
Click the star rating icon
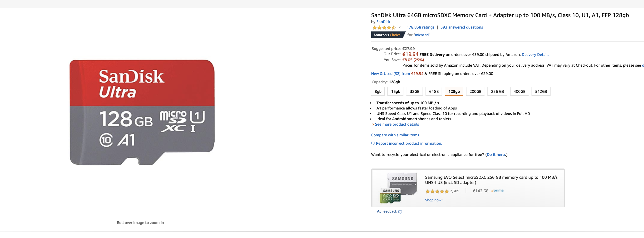[384, 28]
